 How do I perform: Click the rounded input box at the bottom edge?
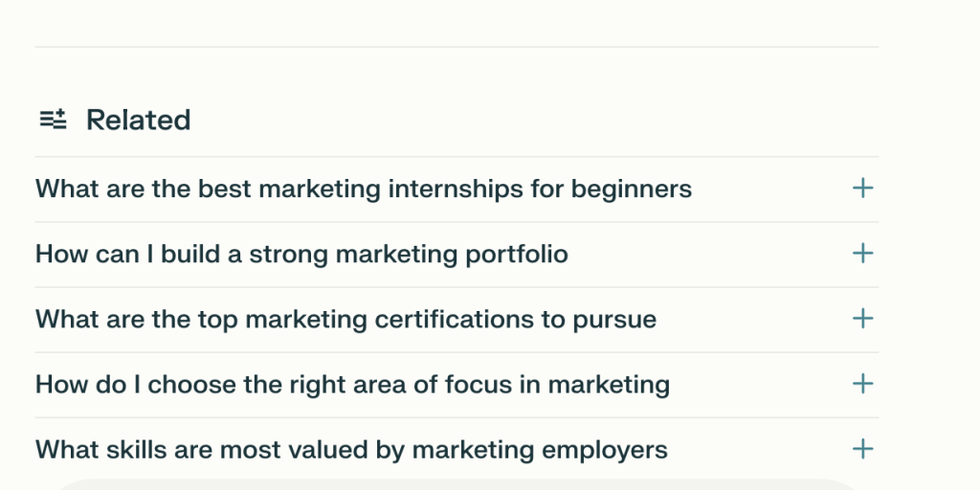pos(457,484)
